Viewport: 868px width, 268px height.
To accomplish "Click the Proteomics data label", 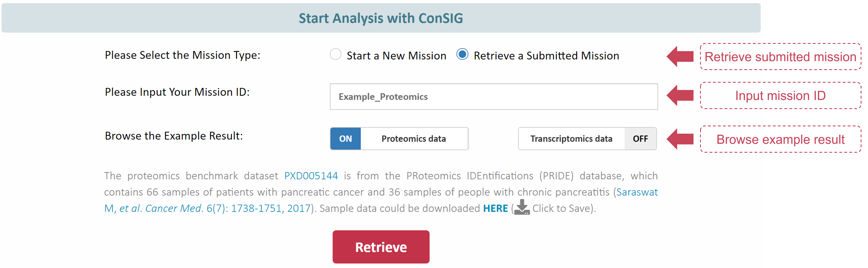I will pos(413,138).
